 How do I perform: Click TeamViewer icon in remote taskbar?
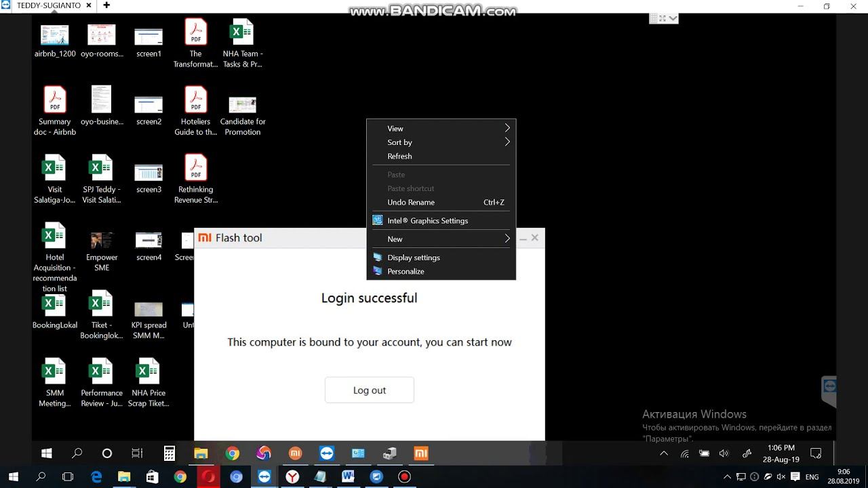[327, 453]
